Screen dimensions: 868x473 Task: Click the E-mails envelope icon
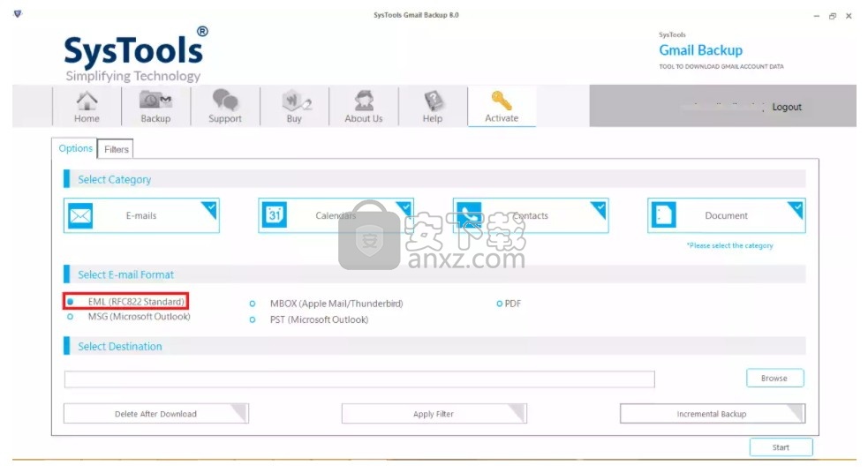pyautogui.click(x=80, y=215)
